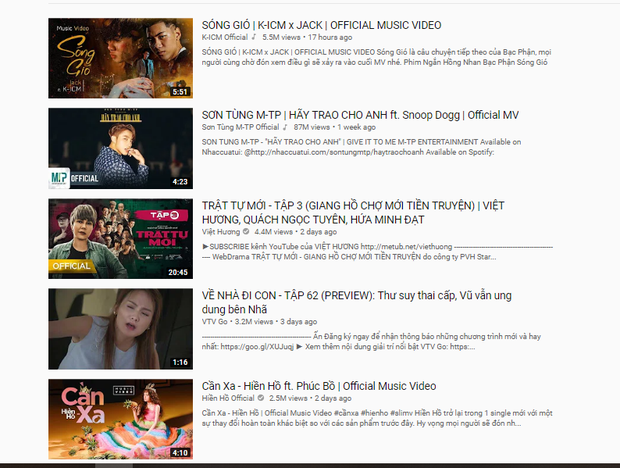Click the 5:51 duration badge on Sóng Gió thumbnail

tap(180, 92)
